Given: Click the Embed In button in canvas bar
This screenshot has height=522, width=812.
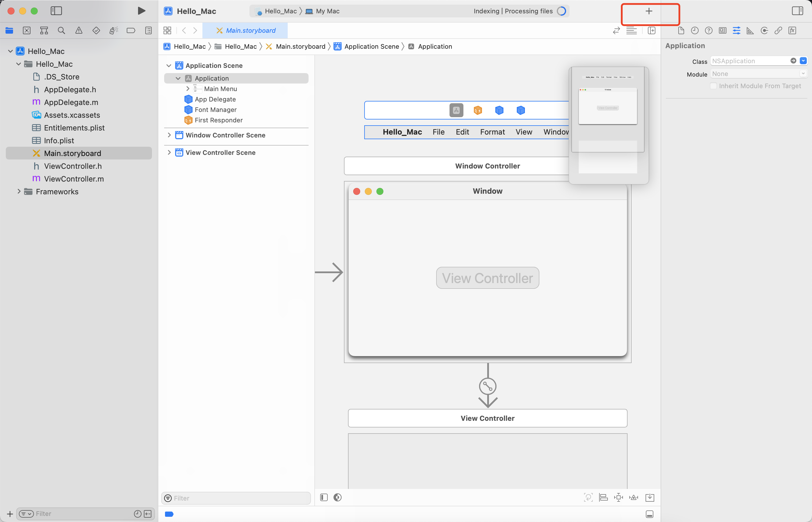Looking at the screenshot, I should coord(650,497).
